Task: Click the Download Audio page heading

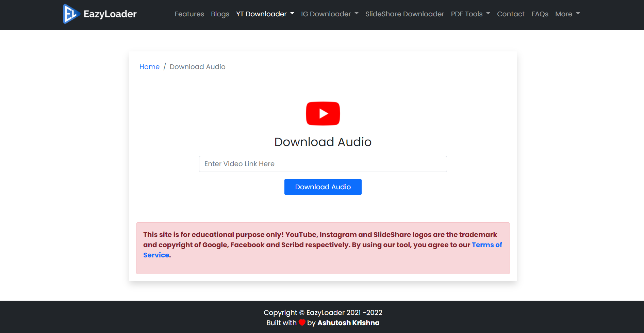Action: (x=323, y=142)
